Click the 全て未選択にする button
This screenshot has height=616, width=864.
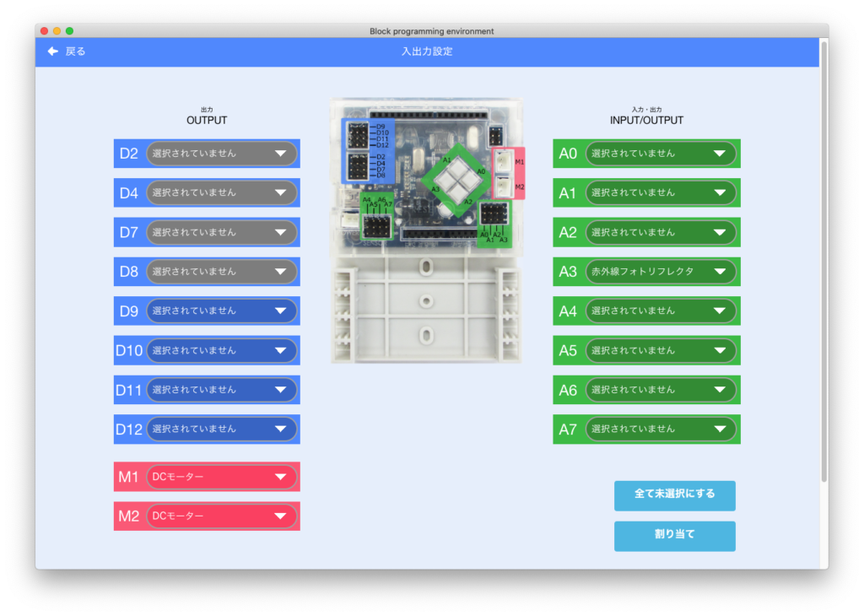[674, 495]
